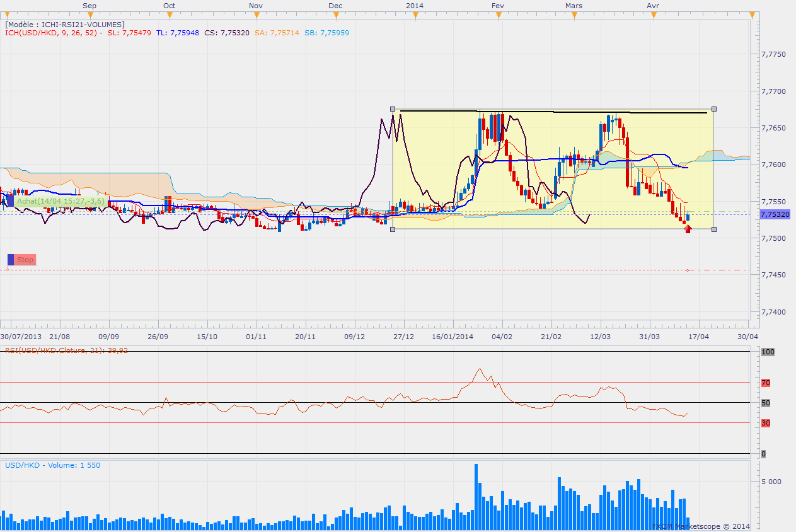Click the 20/11 date axis label
Viewport: 796px width, 532px height.
point(306,337)
